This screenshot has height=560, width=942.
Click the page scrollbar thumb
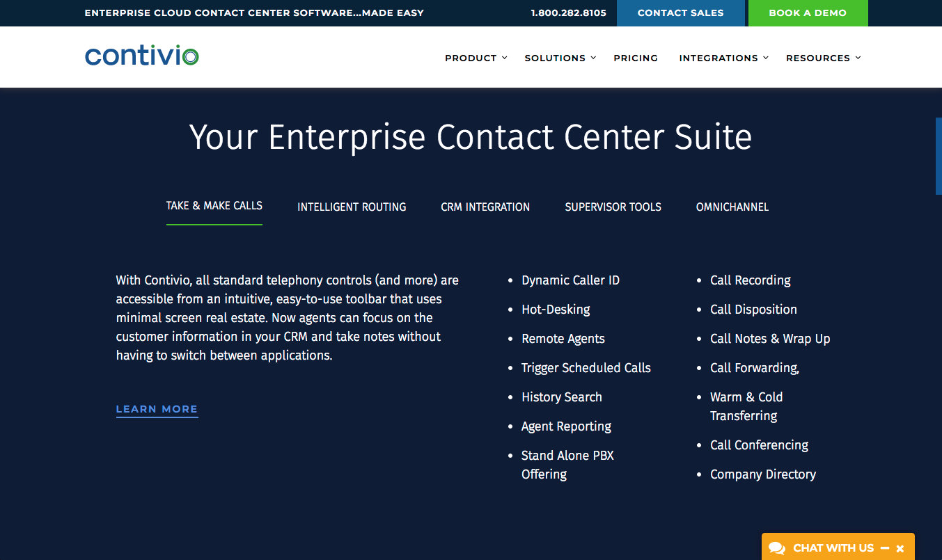[939, 156]
